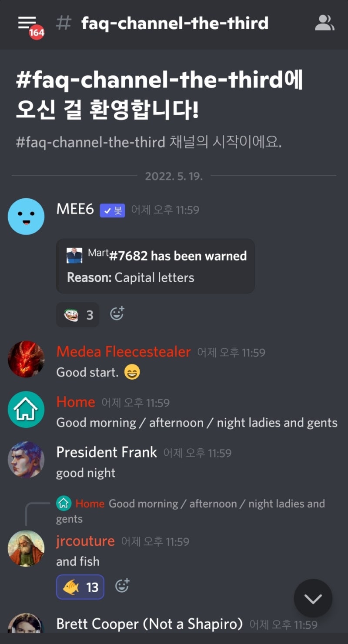Viewport: 348px width, 644px height.
Task: Add a reaction to the MEE6 message
Action: [x=117, y=314]
